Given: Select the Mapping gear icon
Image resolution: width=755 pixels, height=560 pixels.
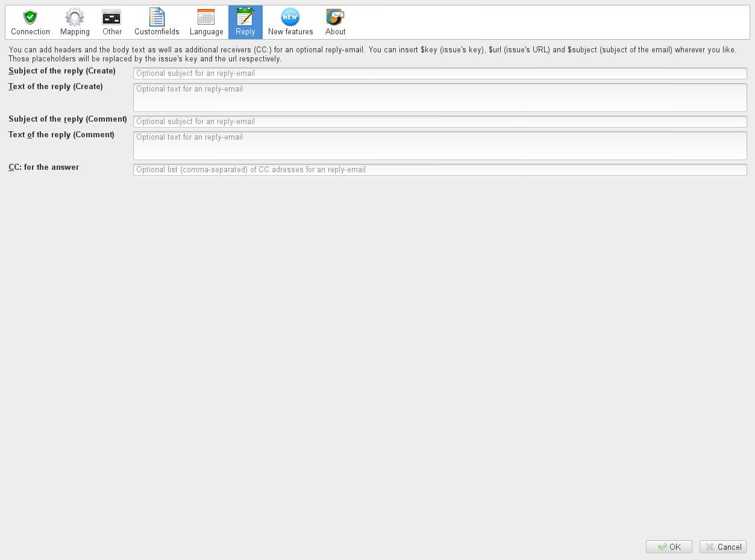Looking at the screenshot, I should click(x=75, y=17).
